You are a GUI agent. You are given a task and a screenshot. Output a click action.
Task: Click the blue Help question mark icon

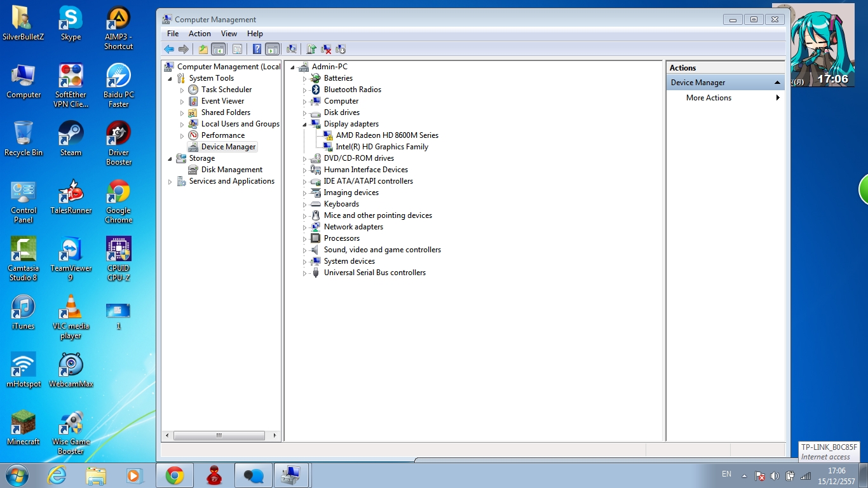click(257, 49)
